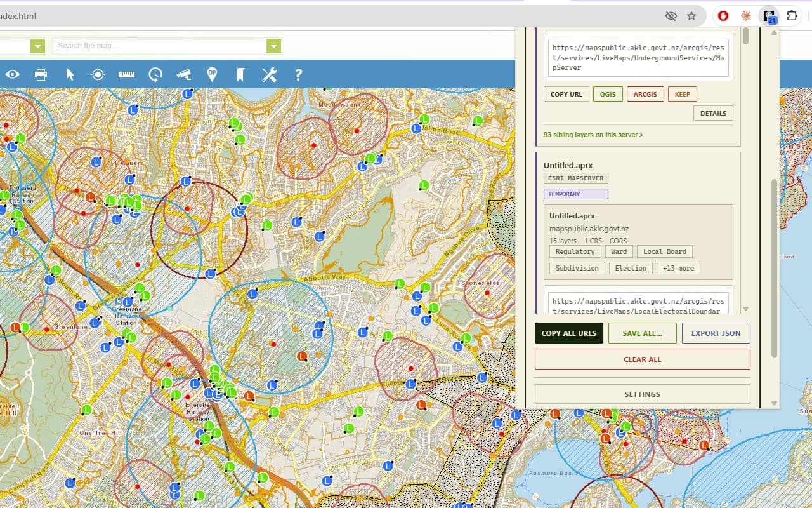Bookmark this page with the star icon
The width and height of the screenshot is (812, 508).
691,16
